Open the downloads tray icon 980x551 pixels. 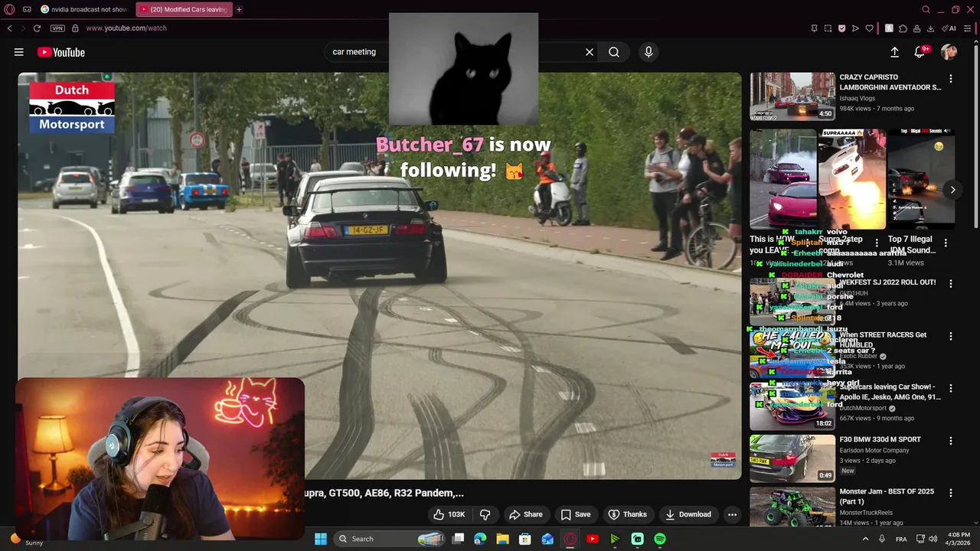click(x=930, y=28)
